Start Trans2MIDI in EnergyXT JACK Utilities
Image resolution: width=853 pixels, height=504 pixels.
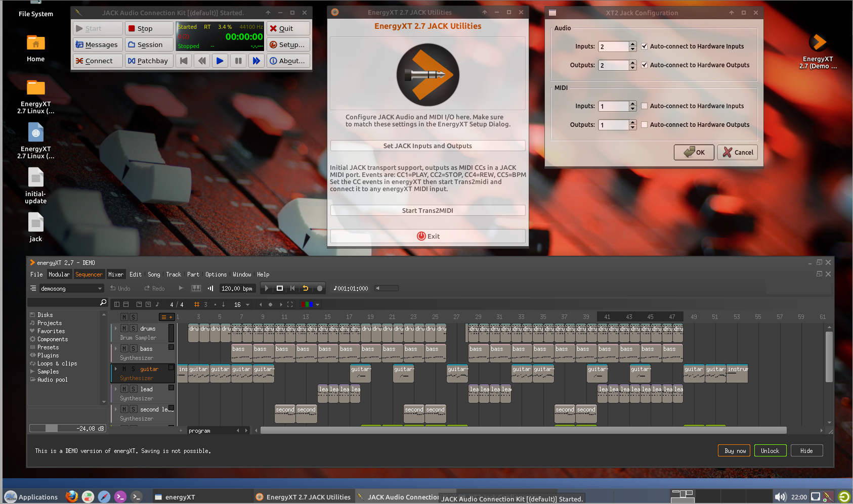click(x=428, y=210)
